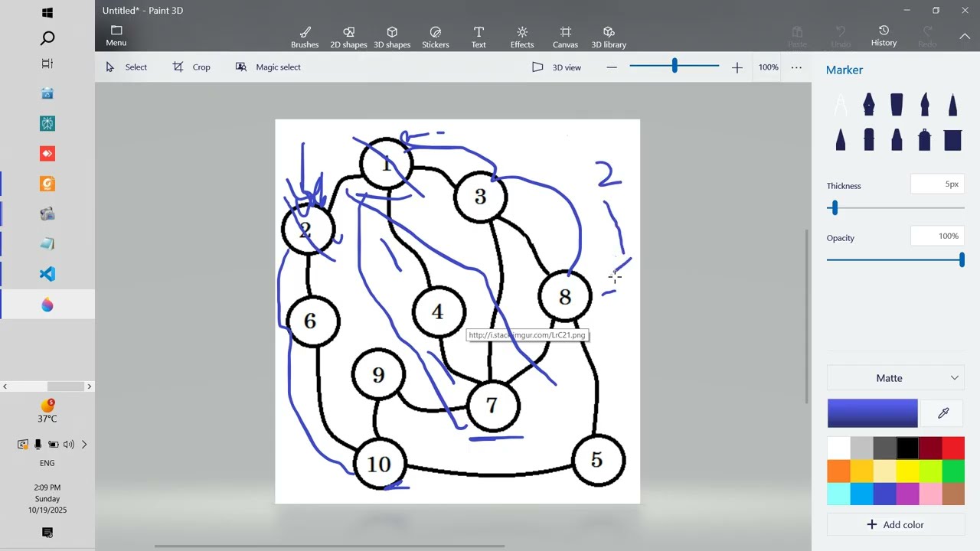The height and width of the screenshot is (551, 980).
Task: Select the Eraser tool
Action: click(x=869, y=139)
